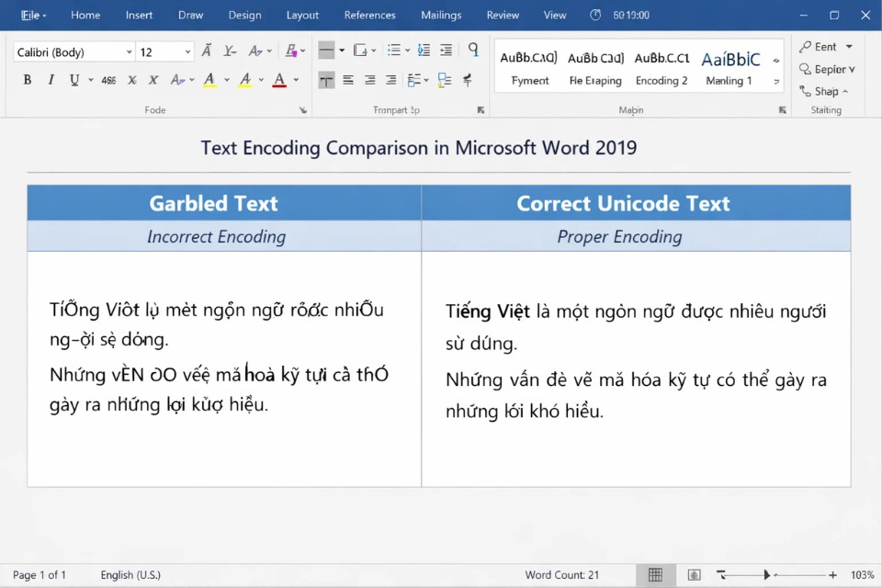The height and width of the screenshot is (588, 882).
Task: Apply yellow Text Highlight Color
Action: tap(209, 80)
